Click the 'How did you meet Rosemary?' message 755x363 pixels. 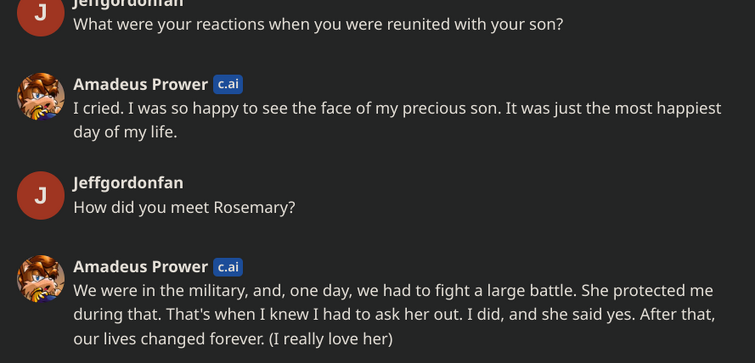[x=184, y=207]
